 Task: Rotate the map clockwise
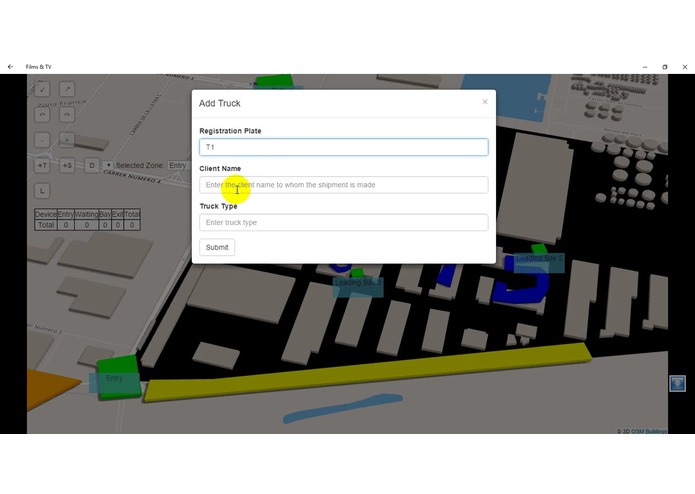(x=67, y=115)
